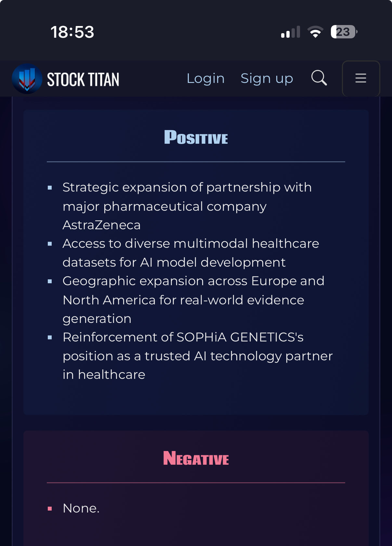Select the Geographic expansion bullet text
Image resolution: width=392 pixels, height=546 pixels.
point(193,300)
